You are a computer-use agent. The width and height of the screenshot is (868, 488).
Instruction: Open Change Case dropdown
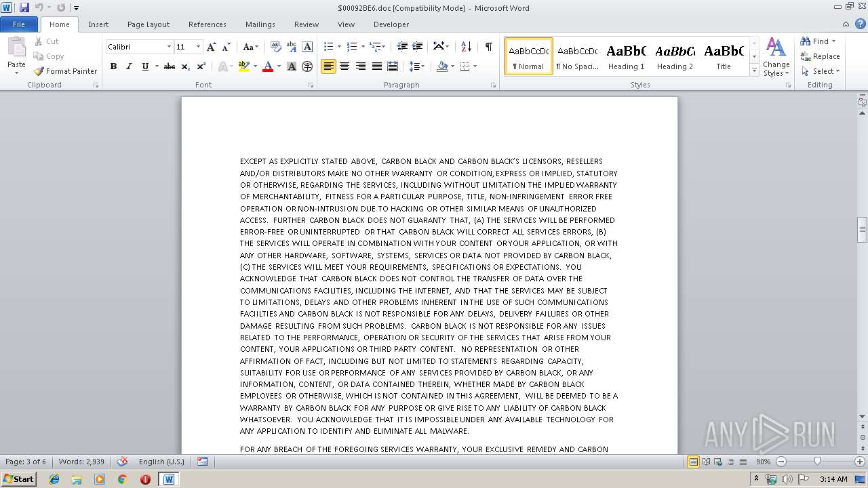point(250,47)
